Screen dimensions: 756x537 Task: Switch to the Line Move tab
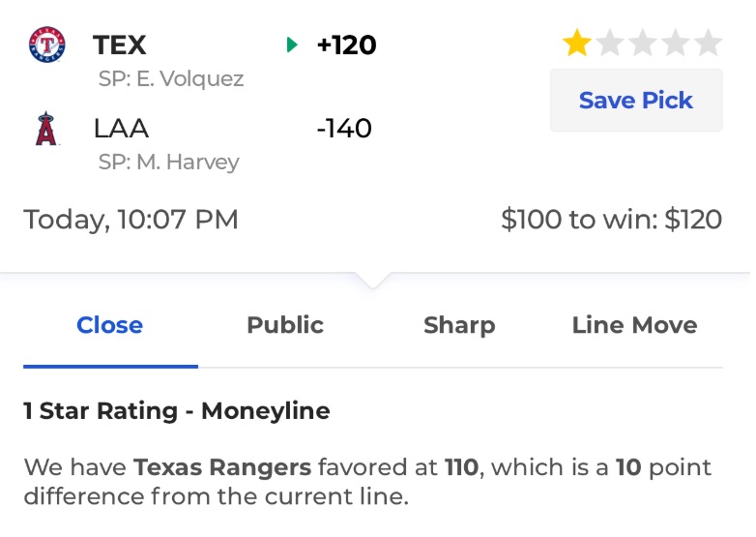[x=634, y=325]
